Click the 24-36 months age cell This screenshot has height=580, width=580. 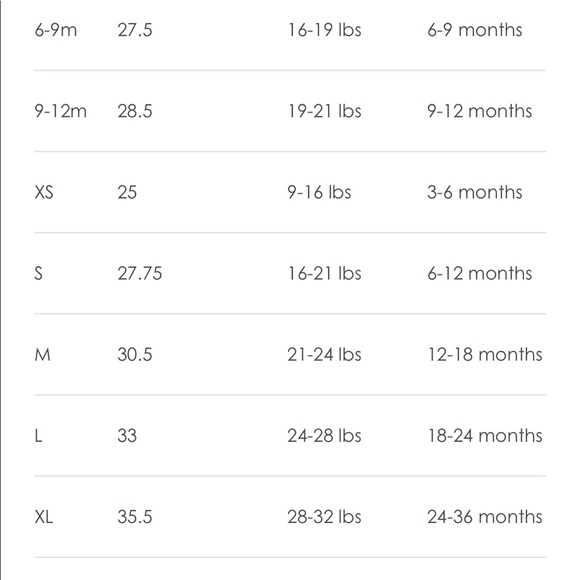pos(485,517)
